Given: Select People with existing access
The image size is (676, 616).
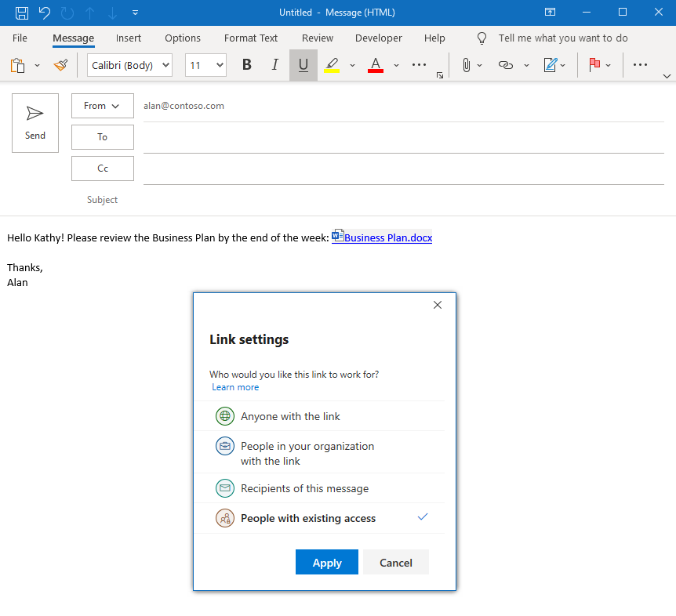Looking at the screenshot, I should 319,518.
